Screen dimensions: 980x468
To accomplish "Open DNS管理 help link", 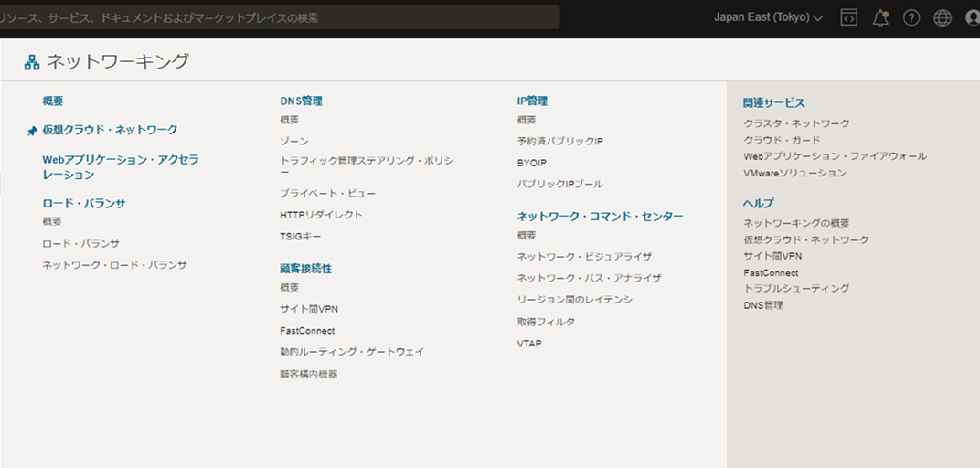I will [x=763, y=305].
